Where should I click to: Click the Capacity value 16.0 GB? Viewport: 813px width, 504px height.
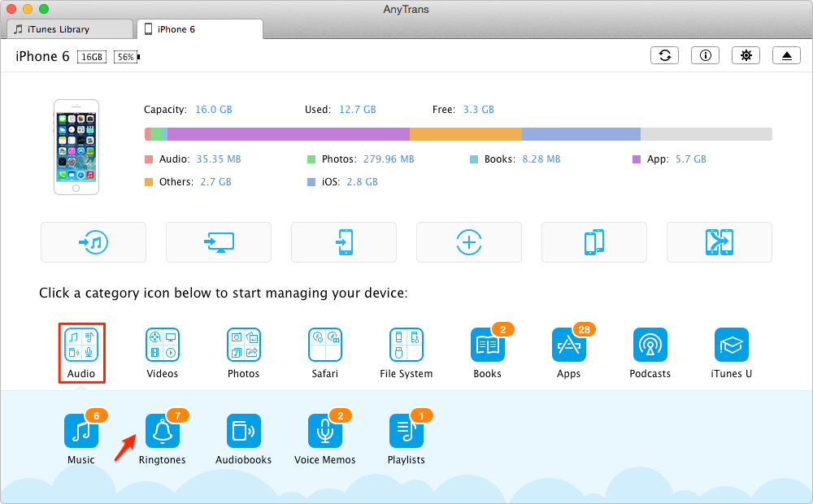(x=214, y=110)
